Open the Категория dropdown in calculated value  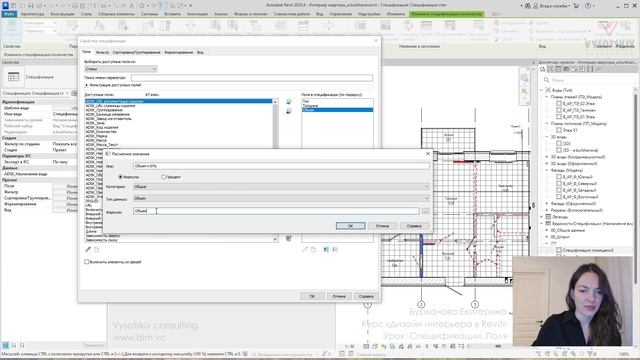(x=281, y=187)
